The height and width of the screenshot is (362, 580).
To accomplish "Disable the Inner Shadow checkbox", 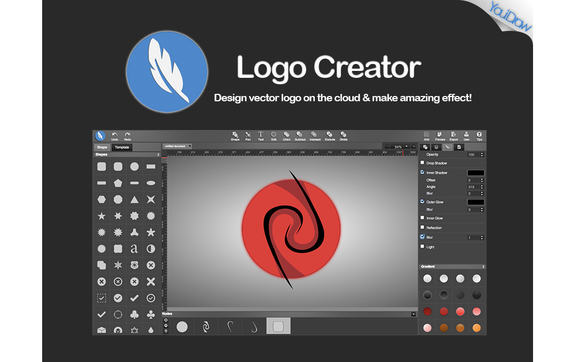I will 422,172.
